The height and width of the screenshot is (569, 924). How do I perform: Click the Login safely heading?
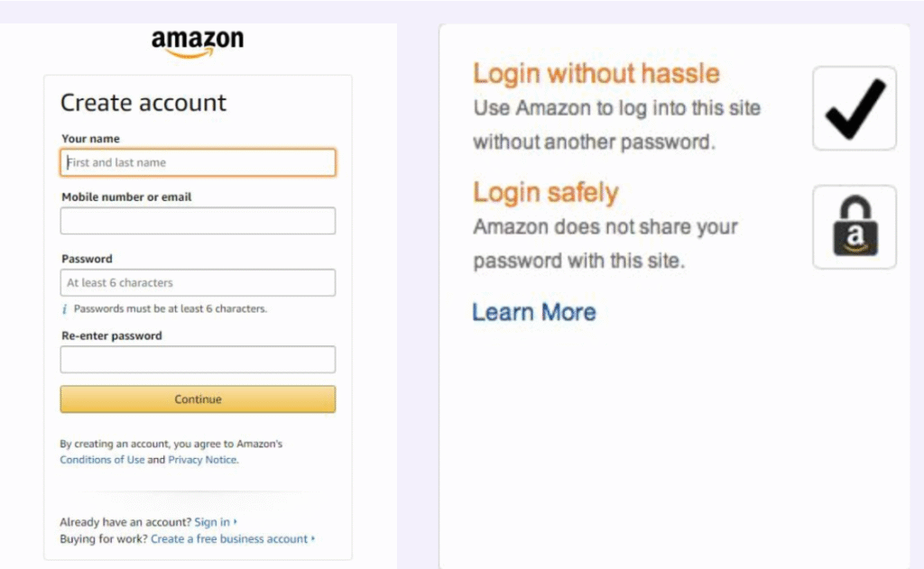546,192
